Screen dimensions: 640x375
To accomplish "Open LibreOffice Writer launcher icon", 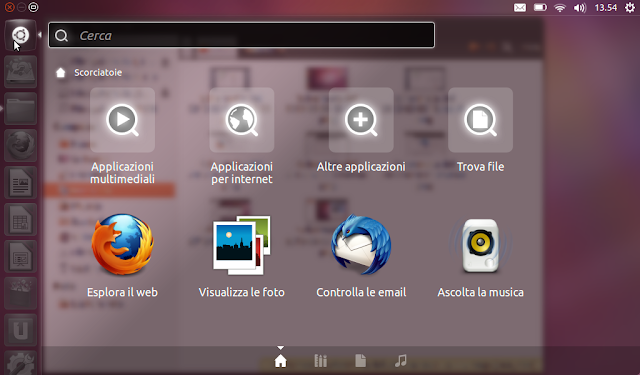I will click(20, 182).
